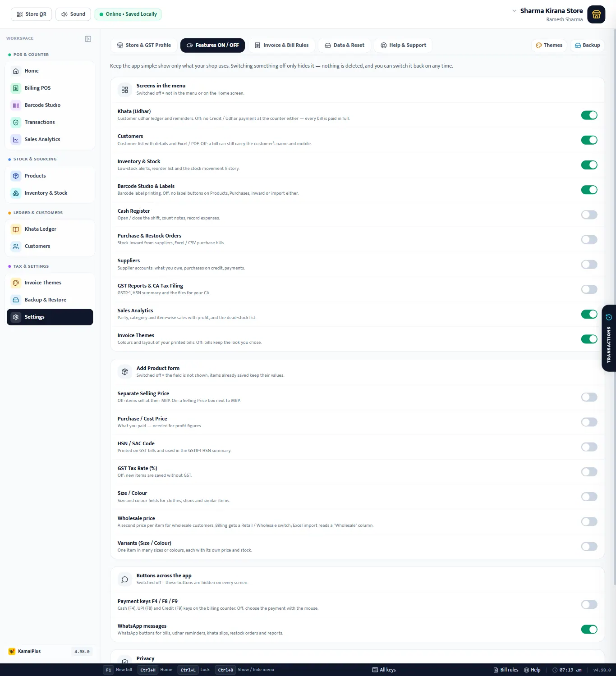This screenshot has height=676, width=616.
Task: Enable Payment keys F4 / F8 / F9
Action: [x=589, y=604]
